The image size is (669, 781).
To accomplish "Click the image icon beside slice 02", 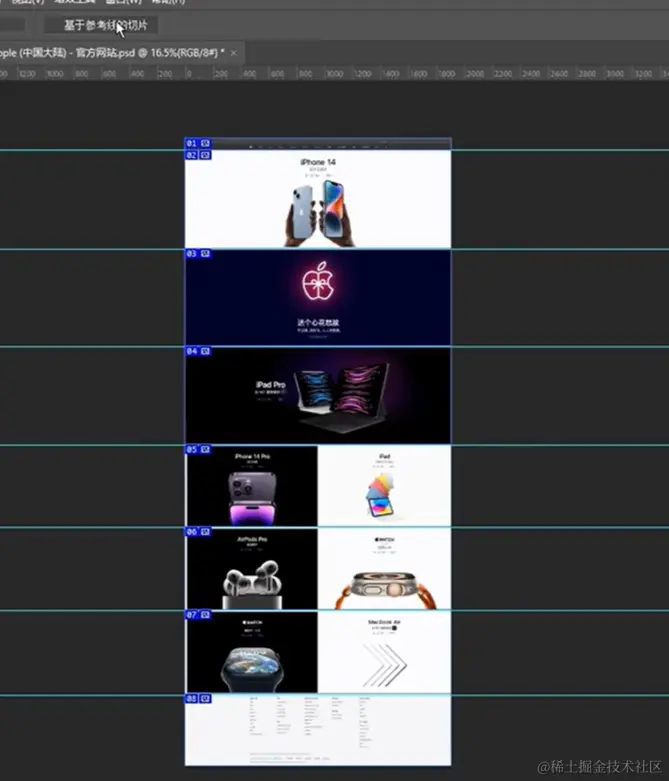I will 205,155.
